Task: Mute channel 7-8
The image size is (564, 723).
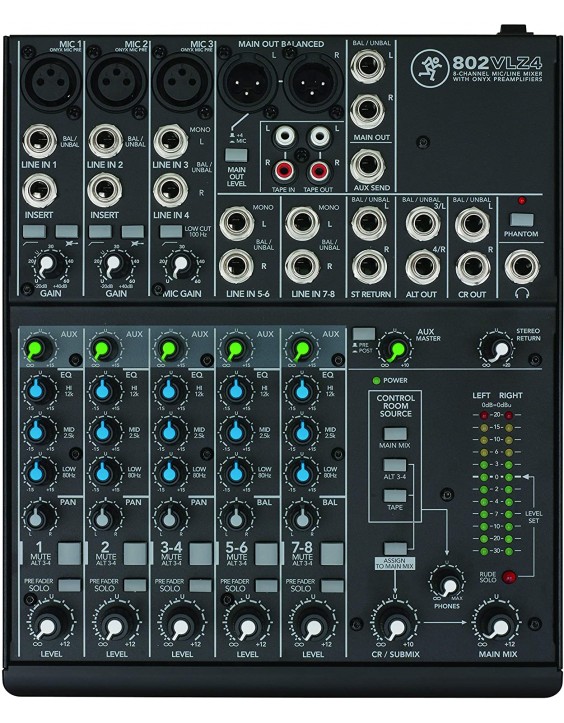Action: pos(332,553)
